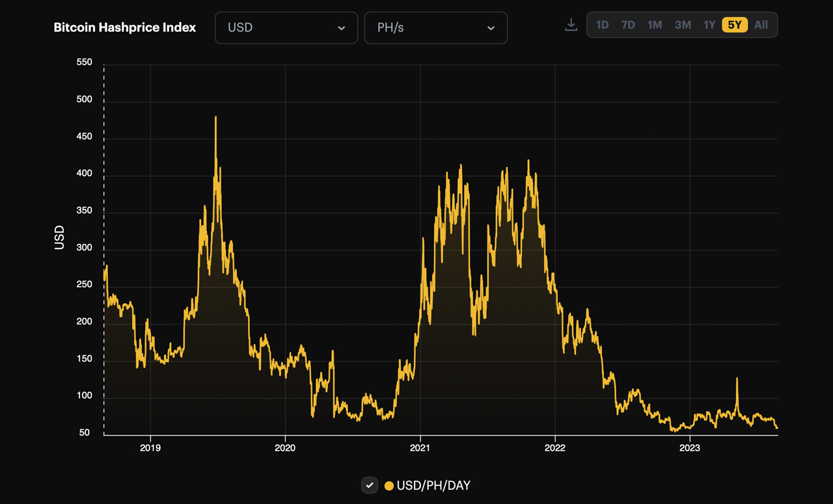Image resolution: width=833 pixels, height=504 pixels.
Task: Click the 50 y-axis value
Action: 85,432
